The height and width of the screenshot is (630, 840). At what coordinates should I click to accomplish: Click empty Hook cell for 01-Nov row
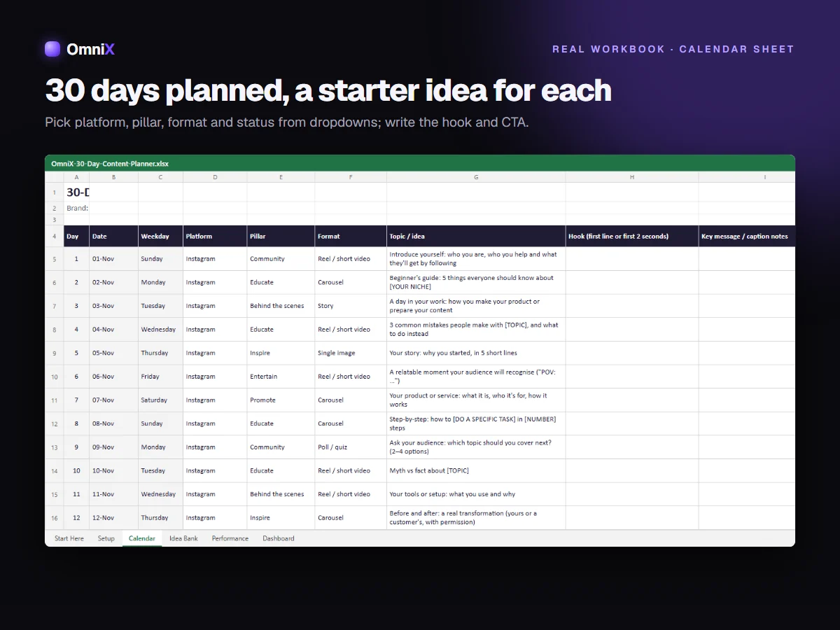pyautogui.click(x=632, y=259)
